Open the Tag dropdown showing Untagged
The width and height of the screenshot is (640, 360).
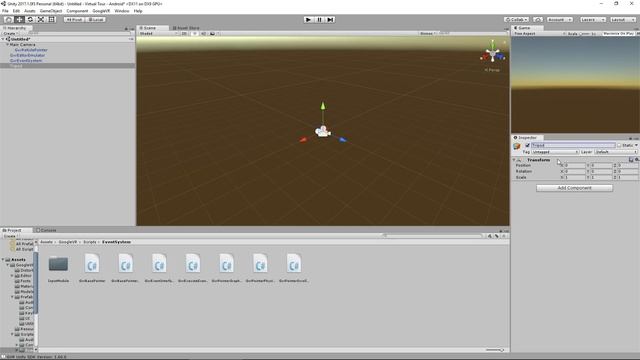[555, 152]
